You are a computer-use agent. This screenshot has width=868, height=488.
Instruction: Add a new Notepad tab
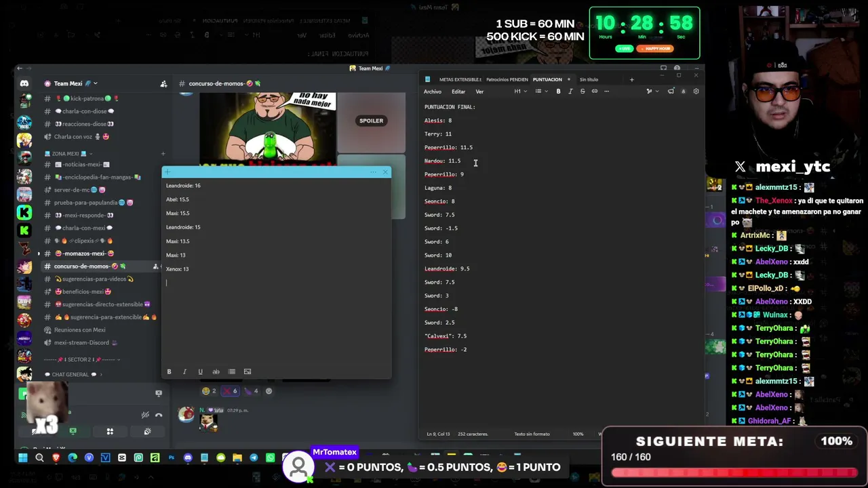point(631,79)
